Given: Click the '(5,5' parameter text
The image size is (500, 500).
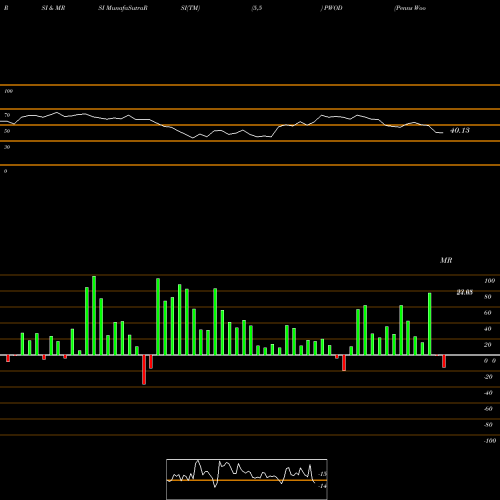Looking at the screenshot, I should 257,8.
